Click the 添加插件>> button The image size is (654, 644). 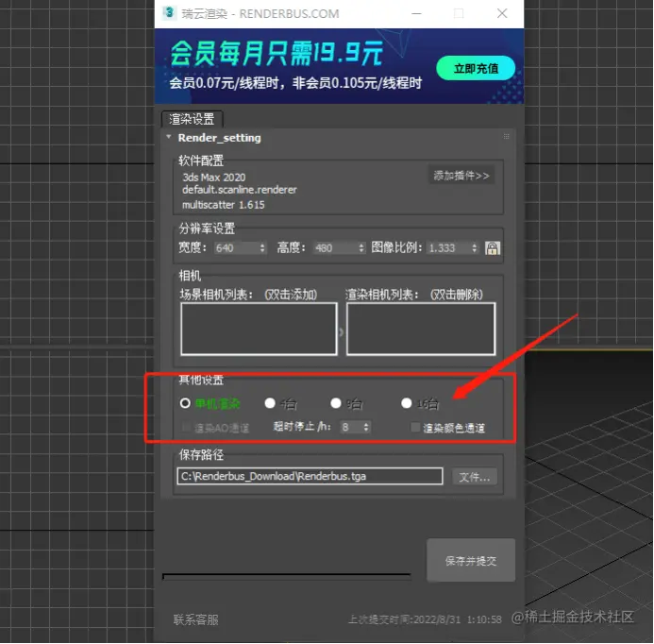pyautogui.click(x=461, y=176)
